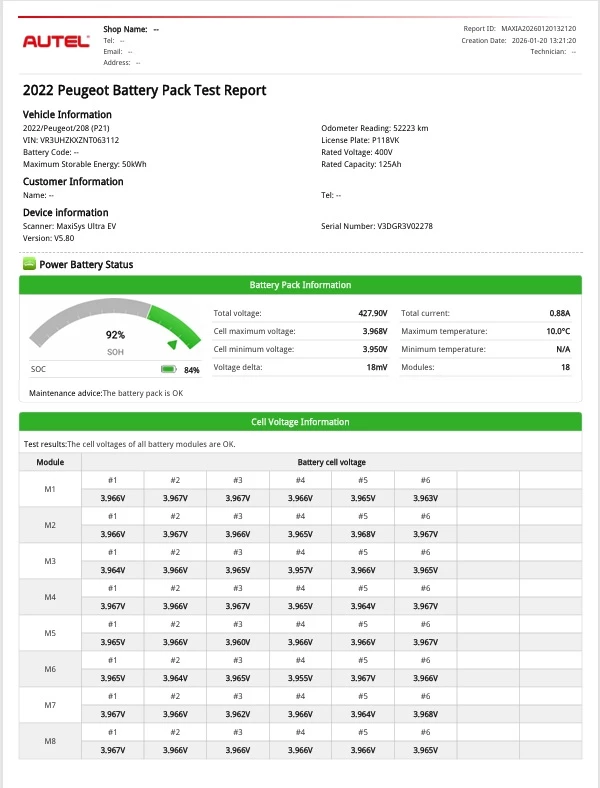Viewport: 600px width, 788px height.
Task: Click the Voltage delta value 18mV
Action: coord(375,367)
